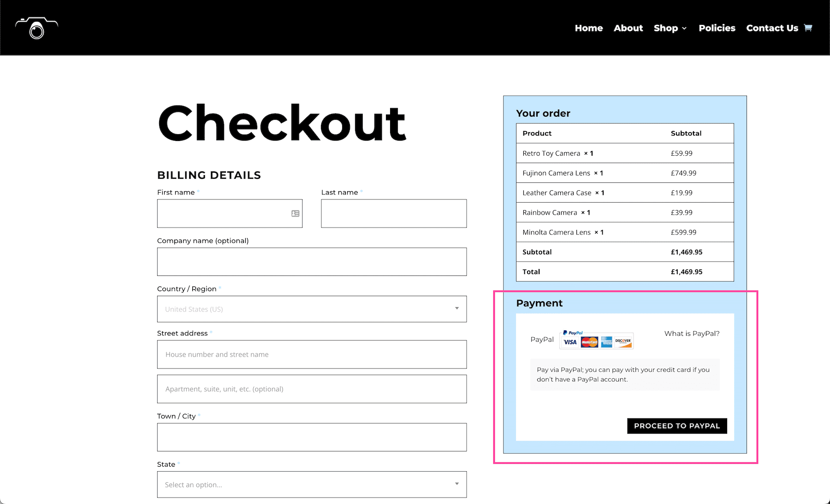Navigate to the Home page
This screenshot has height=504, width=830.
[588, 28]
